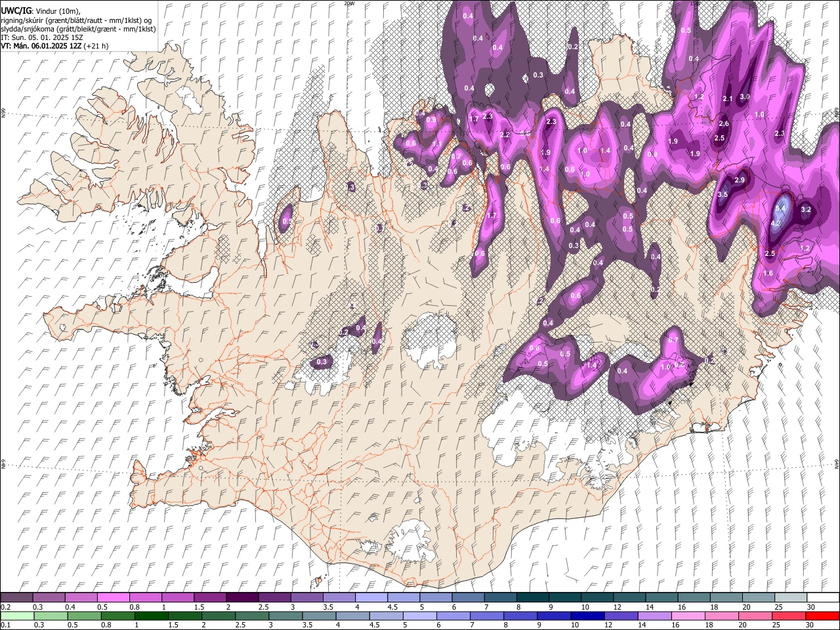Click the 5.4 precipitation value on the map
The width and height of the screenshot is (840, 630).
[780, 208]
